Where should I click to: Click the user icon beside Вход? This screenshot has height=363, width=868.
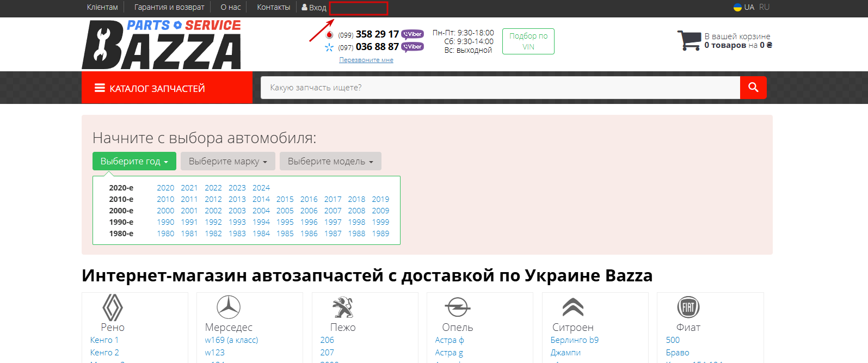click(305, 7)
